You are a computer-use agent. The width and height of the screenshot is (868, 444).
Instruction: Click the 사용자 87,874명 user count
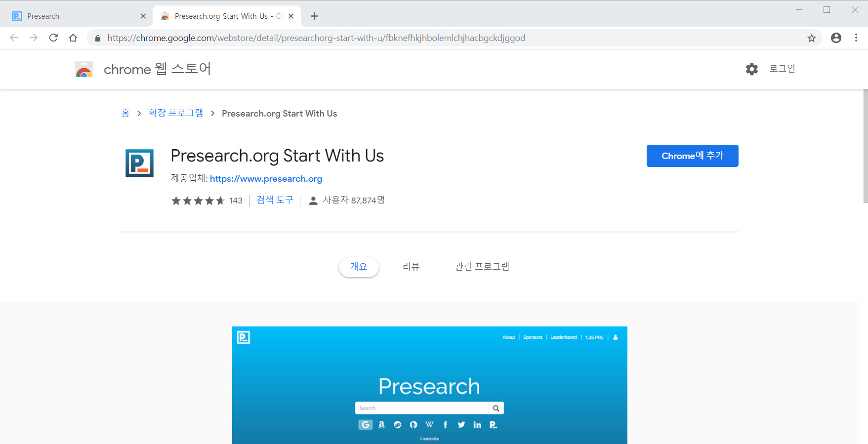[x=354, y=200]
